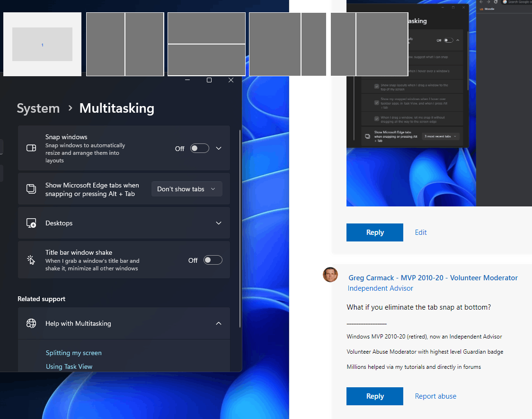532x419 pixels.
Task: Click "Millions helped via my tutorials" signature line
Action: click(x=414, y=367)
